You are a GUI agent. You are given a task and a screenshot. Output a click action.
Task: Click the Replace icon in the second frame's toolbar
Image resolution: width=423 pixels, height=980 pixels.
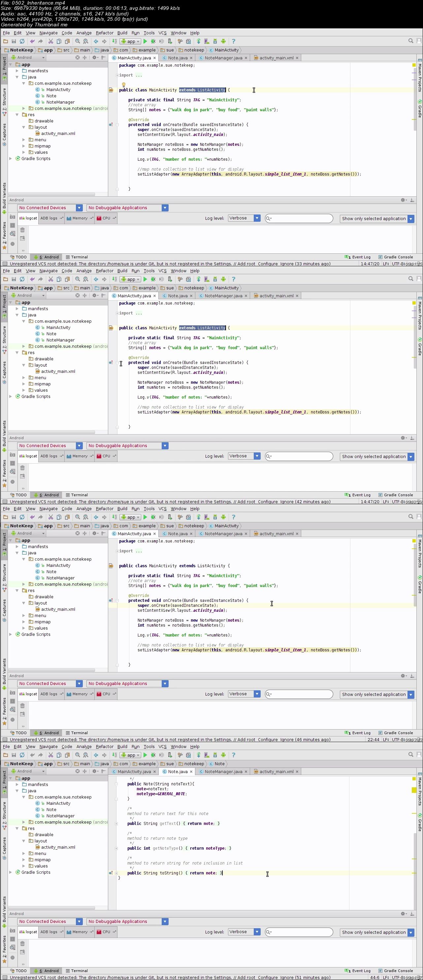pos(86,279)
